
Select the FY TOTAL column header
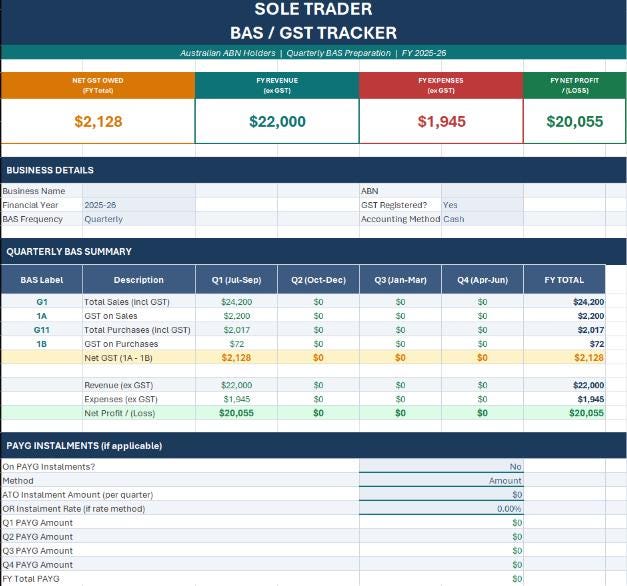tap(564, 280)
